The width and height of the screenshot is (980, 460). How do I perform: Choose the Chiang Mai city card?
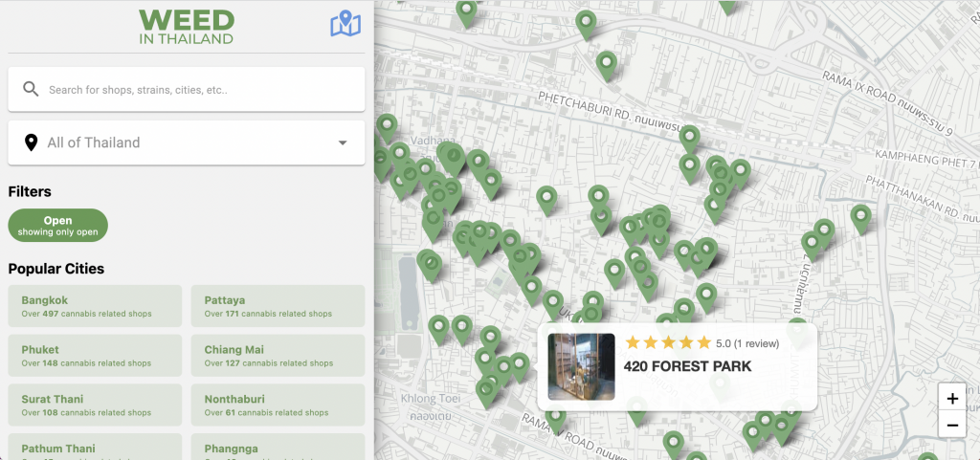(278, 356)
